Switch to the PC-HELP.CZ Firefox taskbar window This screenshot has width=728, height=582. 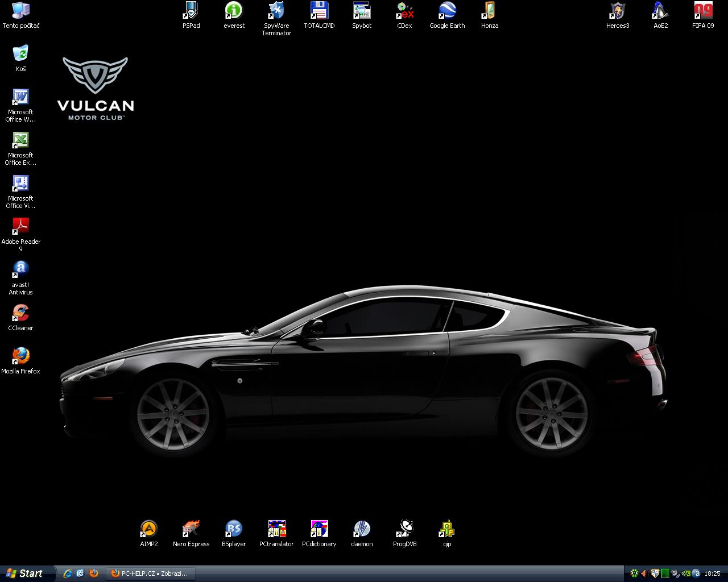click(150, 573)
